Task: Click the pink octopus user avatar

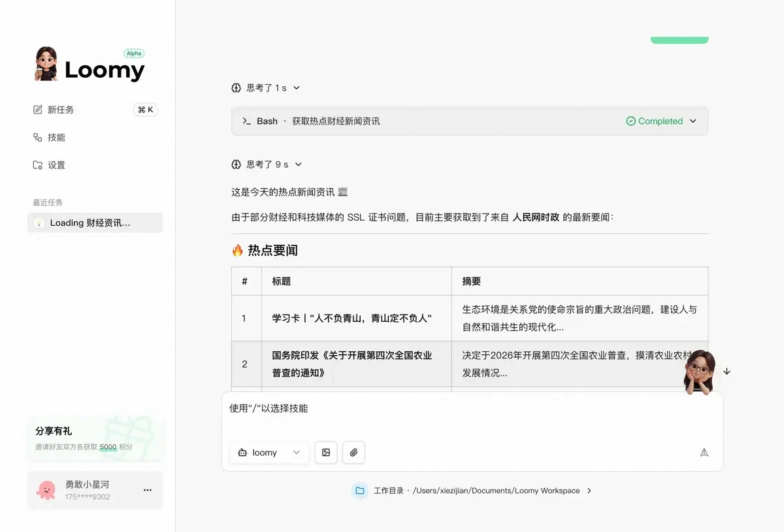Action: 46,490
